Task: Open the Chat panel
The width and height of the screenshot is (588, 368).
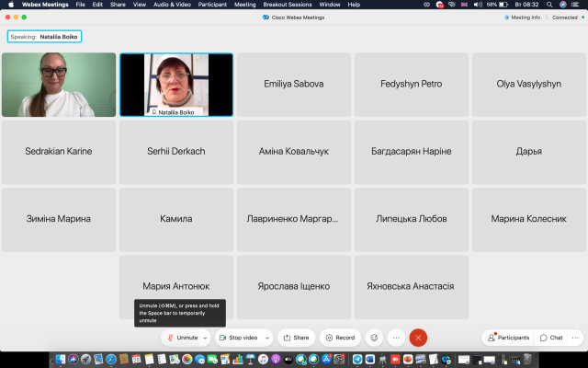Action: [551, 338]
